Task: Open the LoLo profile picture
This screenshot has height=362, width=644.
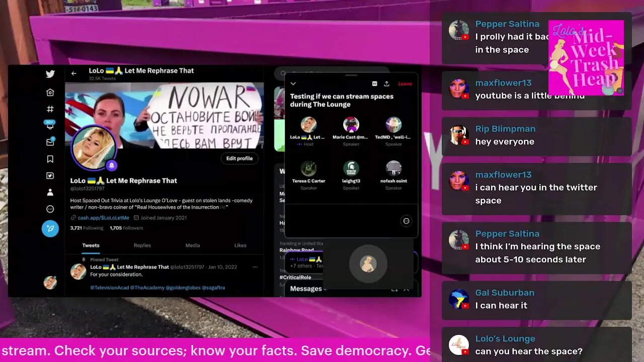Action: [94, 147]
